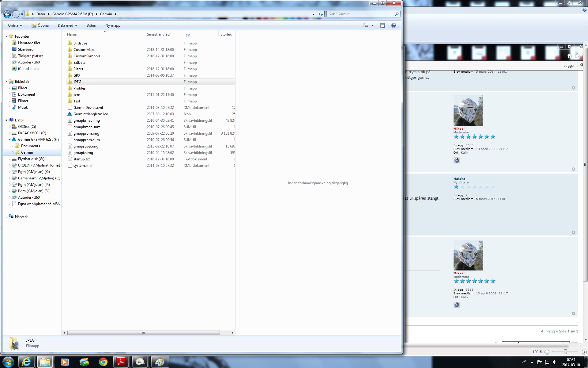This screenshot has width=588, height=368.
Task: Open Adobe Reader taskbar icon
Action: click(x=121, y=362)
